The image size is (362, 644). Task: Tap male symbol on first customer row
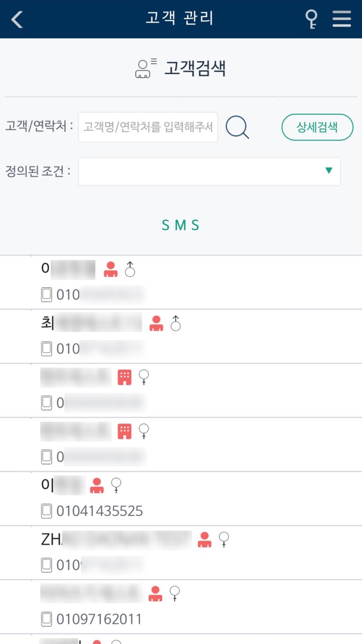click(130, 269)
